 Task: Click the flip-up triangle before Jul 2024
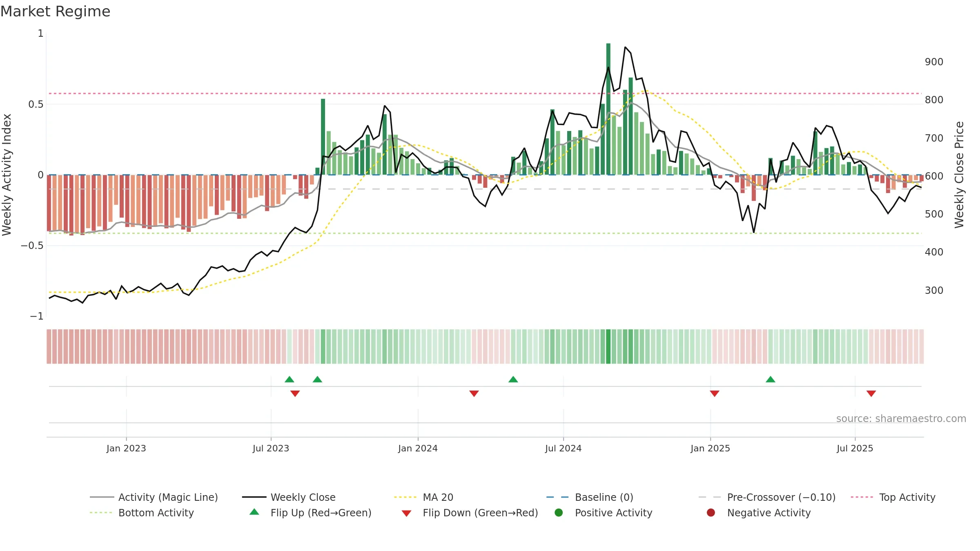(x=513, y=380)
